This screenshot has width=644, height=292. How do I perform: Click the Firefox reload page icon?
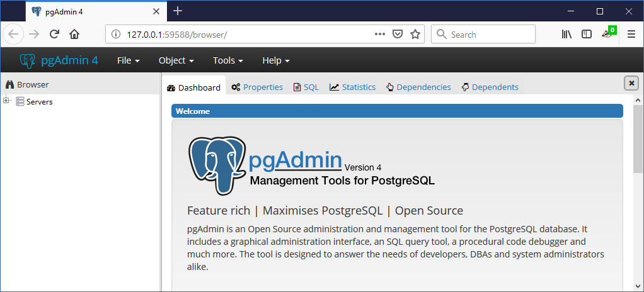pyautogui.click(x=54, y=34)
